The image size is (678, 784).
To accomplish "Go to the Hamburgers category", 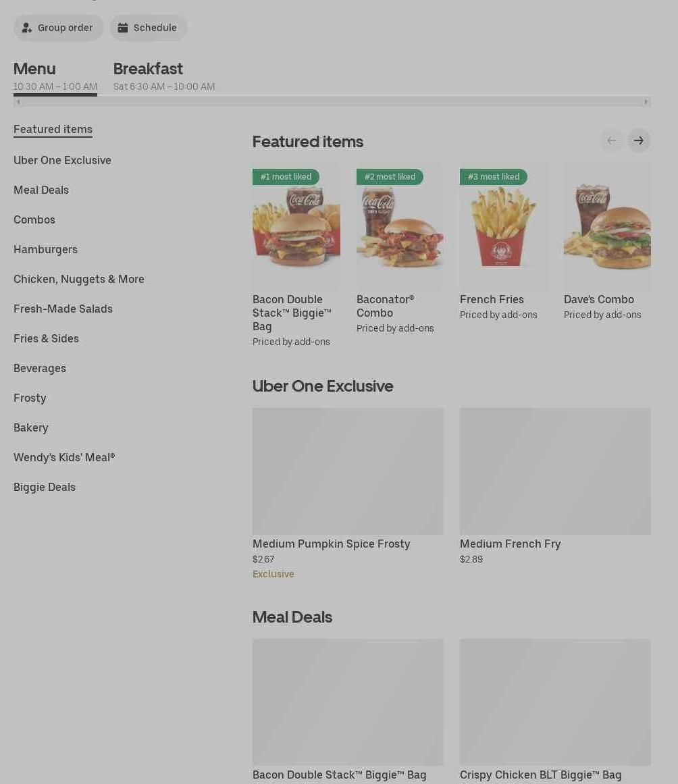I will tap(45, 249).
